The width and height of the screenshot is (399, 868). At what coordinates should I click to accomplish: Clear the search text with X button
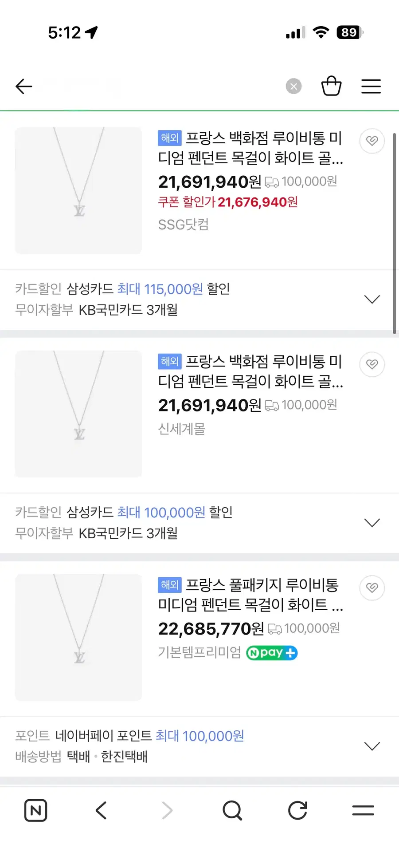pos(293,86)
